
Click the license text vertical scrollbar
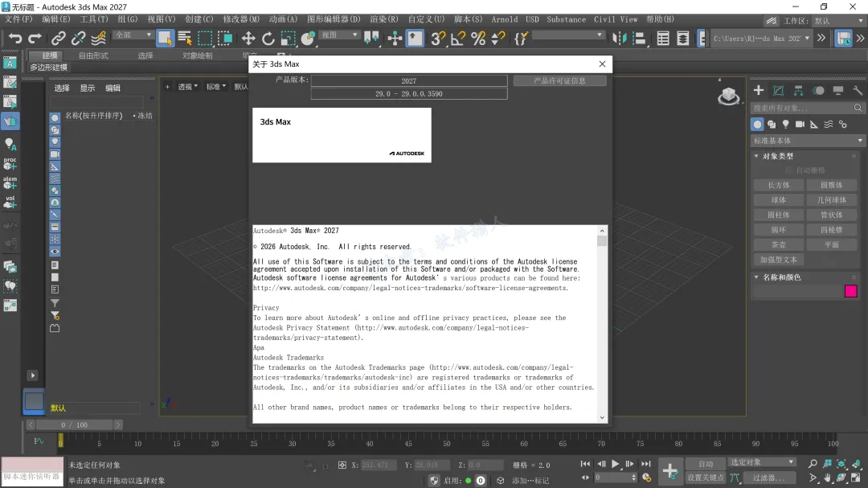[x=602, y=324]
